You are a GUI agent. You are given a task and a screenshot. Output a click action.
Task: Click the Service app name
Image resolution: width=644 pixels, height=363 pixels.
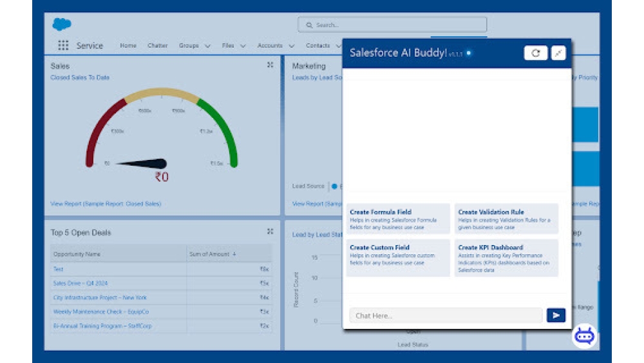(90, 46)
